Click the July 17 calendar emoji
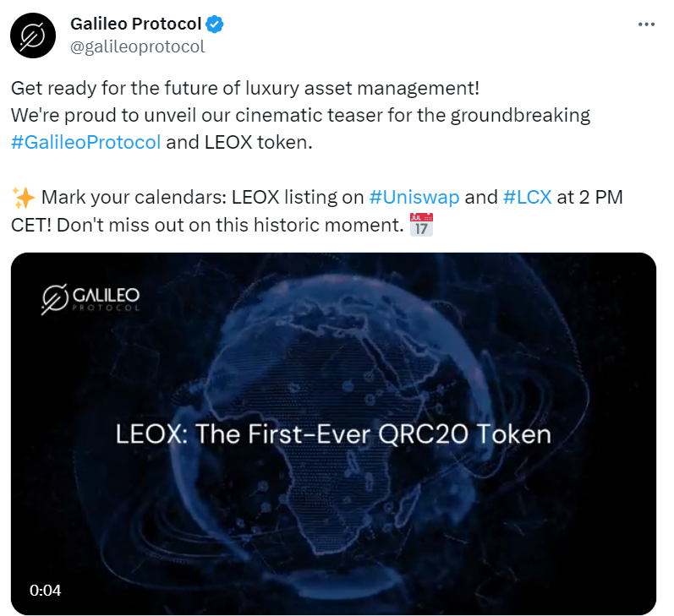 (420, 225)
